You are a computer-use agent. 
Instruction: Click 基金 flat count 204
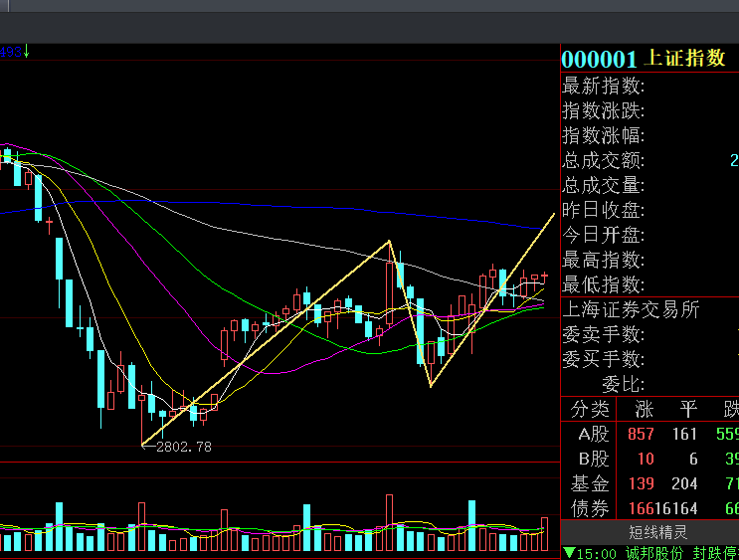(684, 483)
